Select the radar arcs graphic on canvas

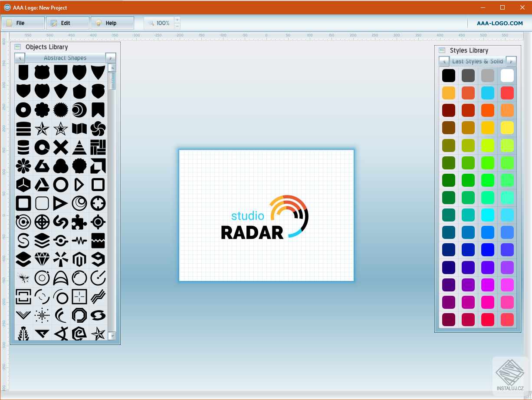tap(289, 216)
